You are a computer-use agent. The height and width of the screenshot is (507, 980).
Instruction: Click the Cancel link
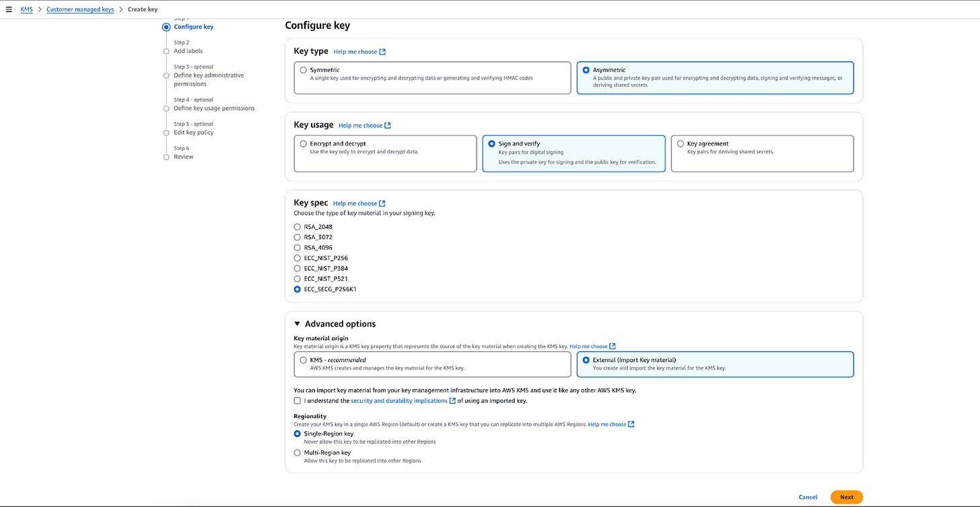808,497
